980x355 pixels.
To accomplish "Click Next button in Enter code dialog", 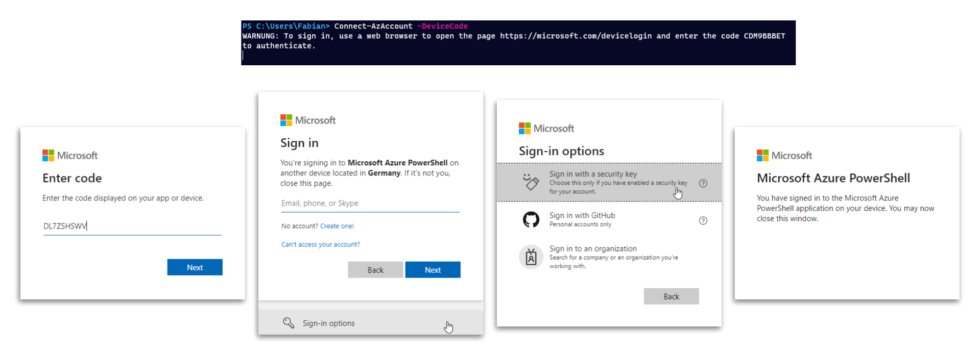I will click(x=195, y=267).
